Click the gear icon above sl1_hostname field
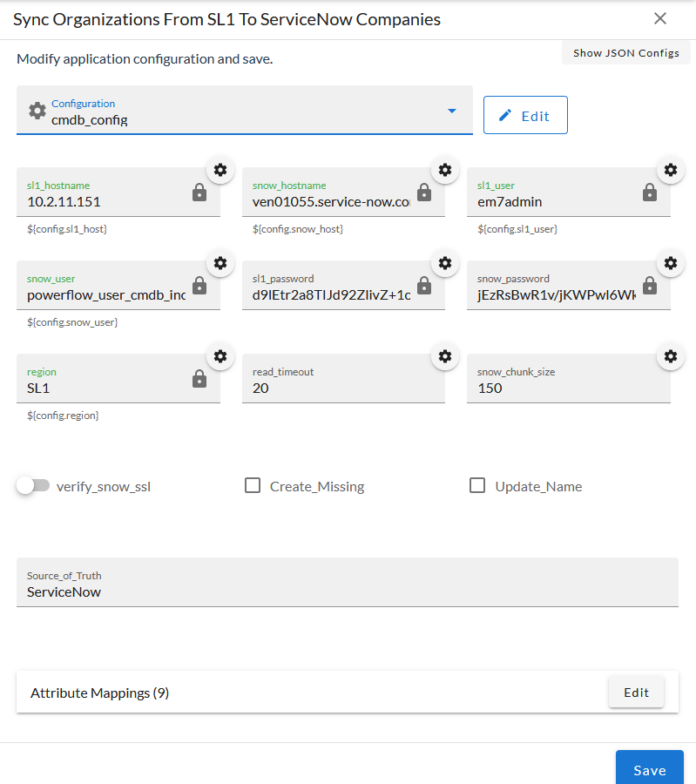 [x=220, y=170]
